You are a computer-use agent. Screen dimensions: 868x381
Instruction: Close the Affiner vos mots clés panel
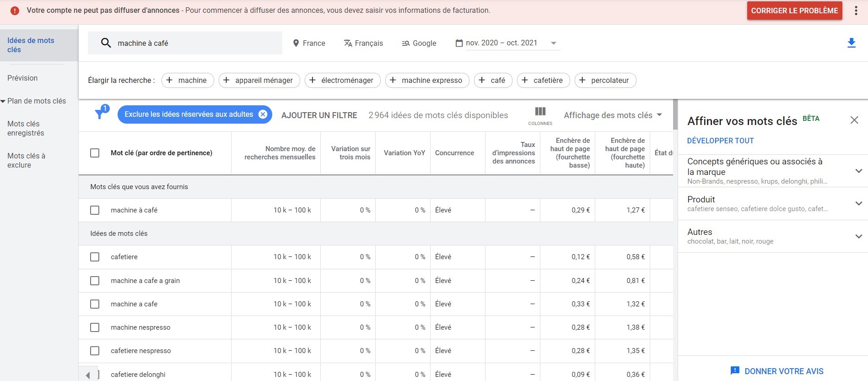point(854,120)
